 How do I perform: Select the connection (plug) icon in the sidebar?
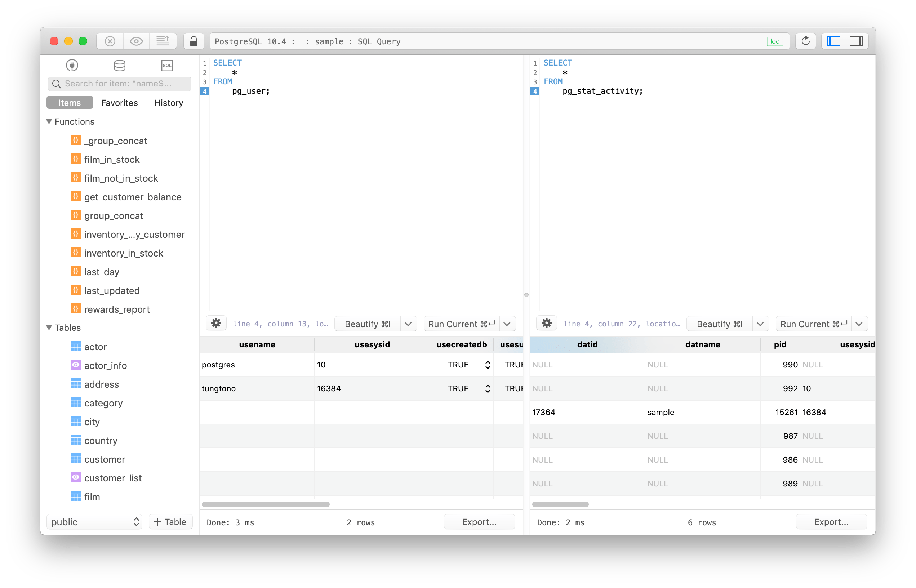tap(71, 65)
